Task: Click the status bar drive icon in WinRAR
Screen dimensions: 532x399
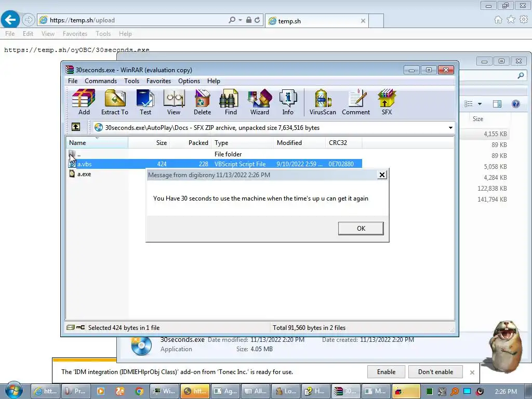Action: (x=70, y=327)
